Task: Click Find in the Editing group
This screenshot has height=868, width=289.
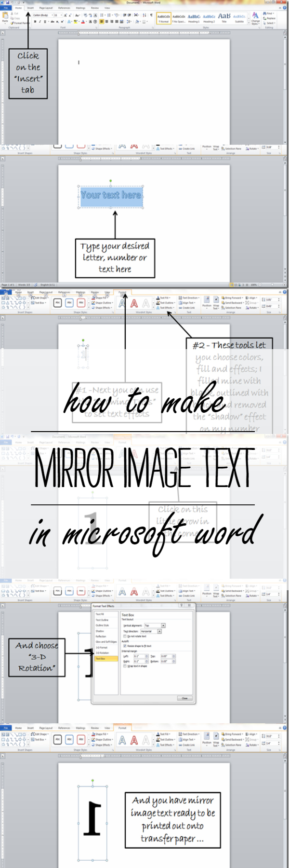Action: [x=268, y=14]
